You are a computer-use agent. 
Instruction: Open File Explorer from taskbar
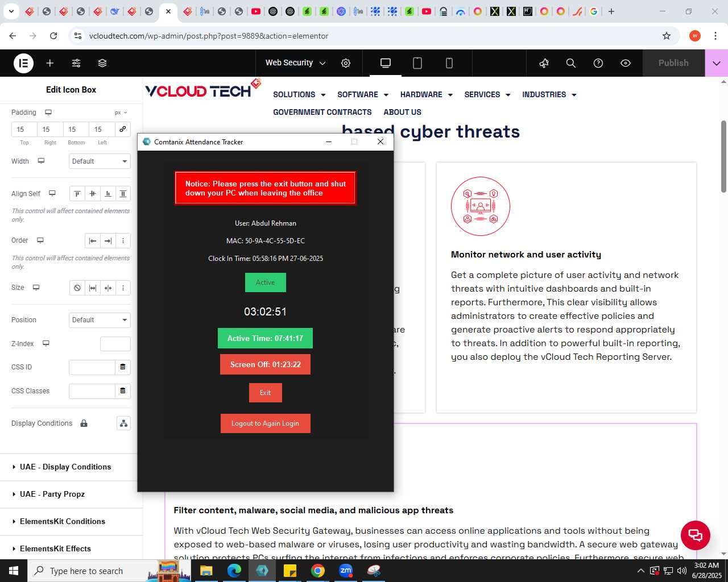[x=206, y=571]
